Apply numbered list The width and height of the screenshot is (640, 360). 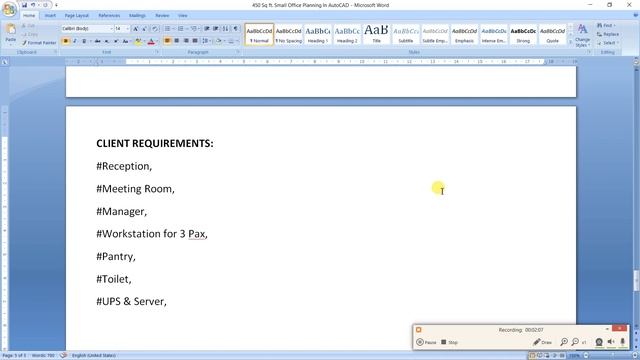coord(180,29)
